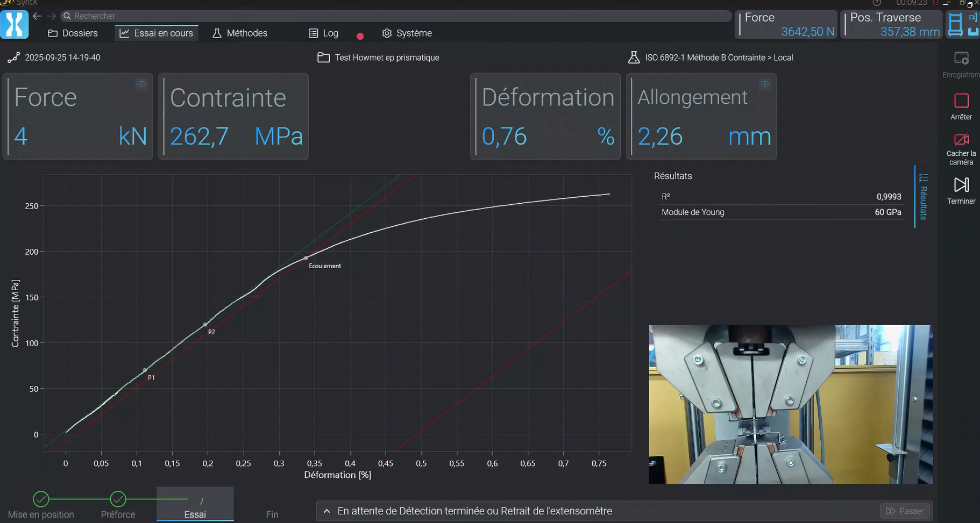Go back with the left arrow

click(37, 16)
